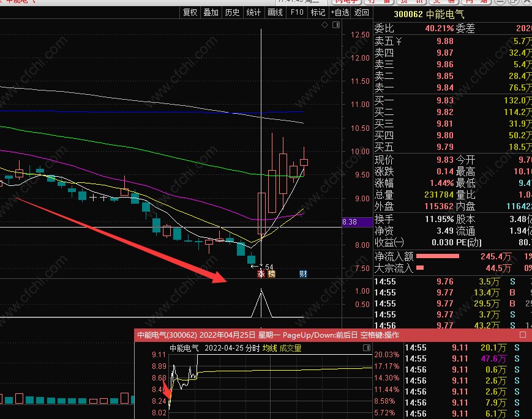Click the 委比 40.21% value
Image resolution: width=532 pixels, height=419 pixels.
click(x=440, y=28)
